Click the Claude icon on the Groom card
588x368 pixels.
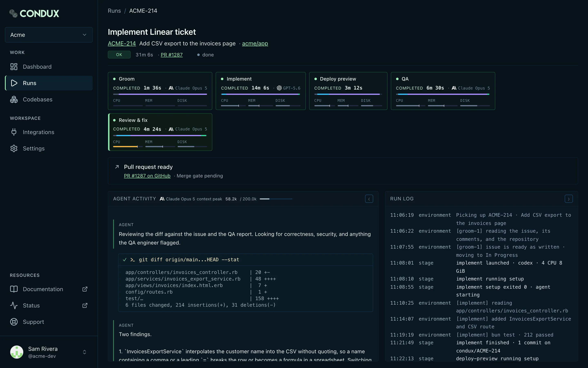(x=171, y=88)
